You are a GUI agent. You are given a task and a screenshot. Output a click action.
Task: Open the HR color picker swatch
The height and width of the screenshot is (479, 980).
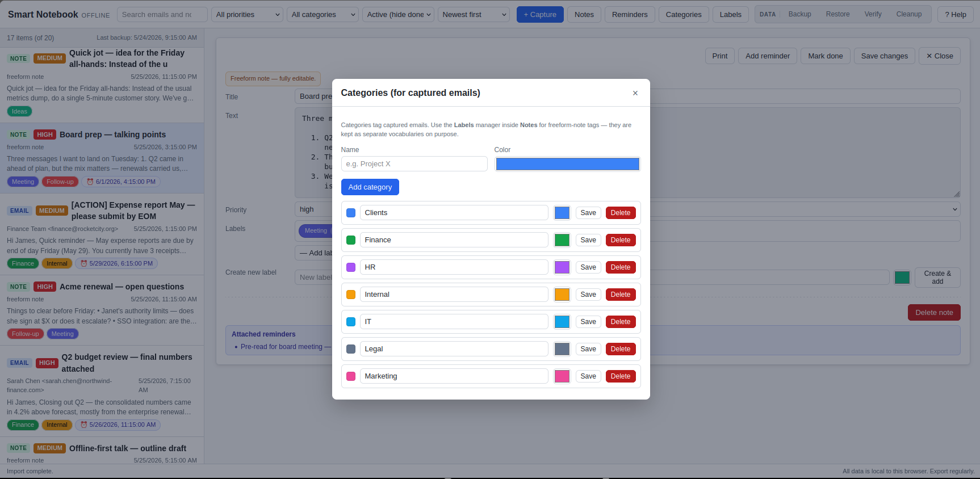[x=562, y=267]
